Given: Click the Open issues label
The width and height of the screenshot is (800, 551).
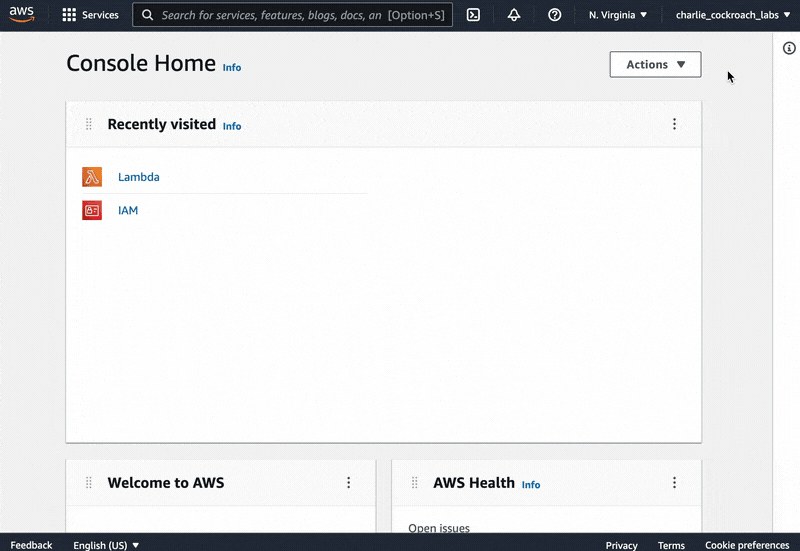Looking at the screenshot, I should click(439, 528).
